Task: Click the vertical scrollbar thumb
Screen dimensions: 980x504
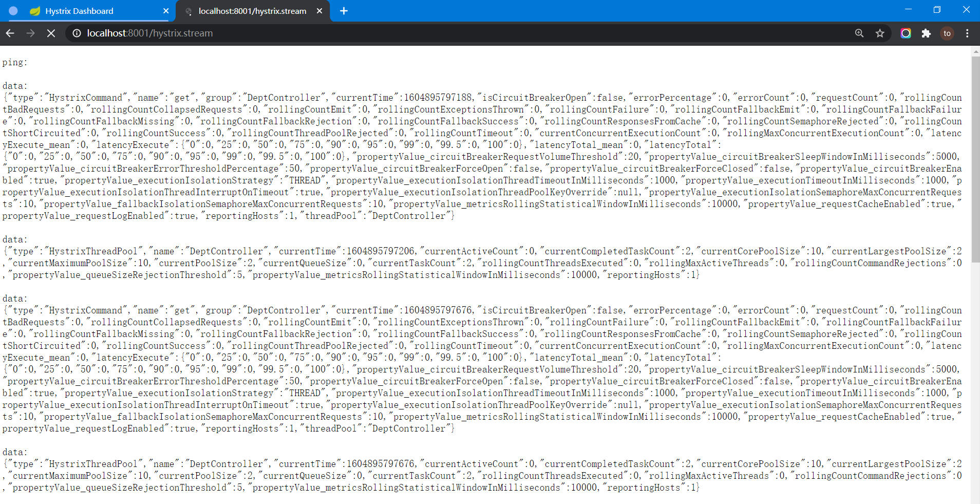Action: 975,159
